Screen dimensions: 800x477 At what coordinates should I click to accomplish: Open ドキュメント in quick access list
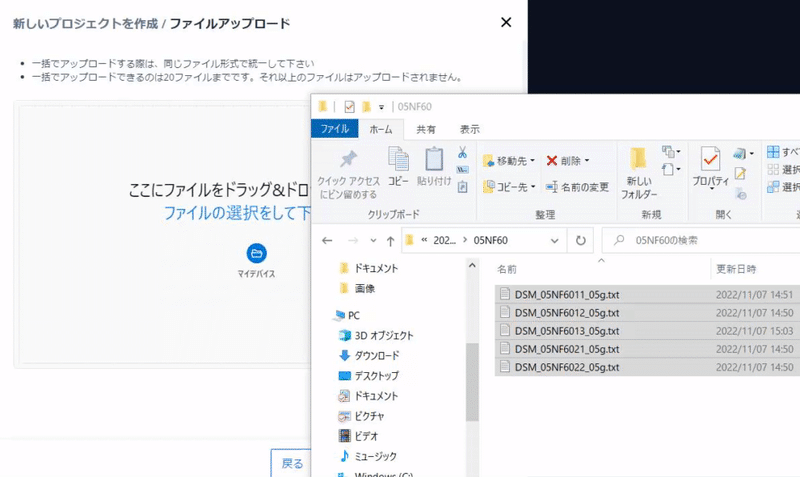tap(368, 268)
